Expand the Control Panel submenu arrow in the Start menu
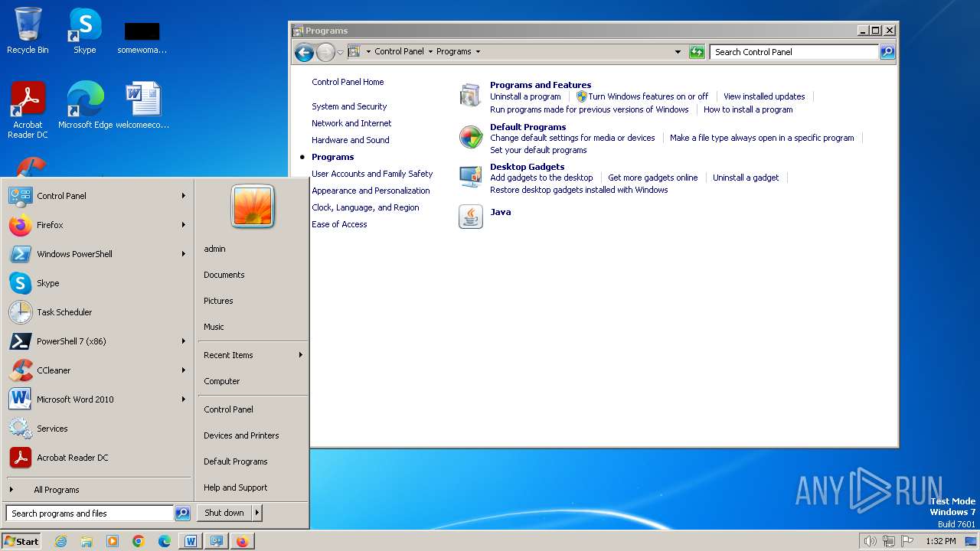Image resolution: width=980 pixels, height=551 pixels. [184, 196]
